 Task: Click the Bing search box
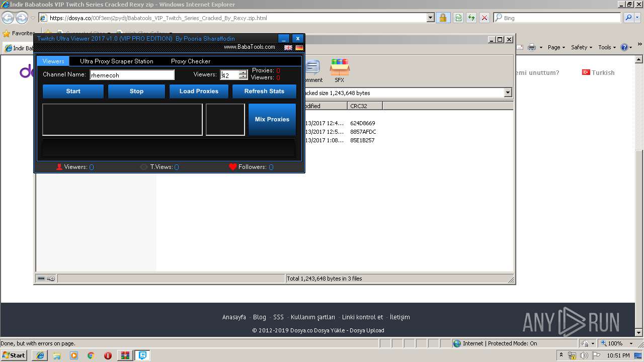point(557,18)
